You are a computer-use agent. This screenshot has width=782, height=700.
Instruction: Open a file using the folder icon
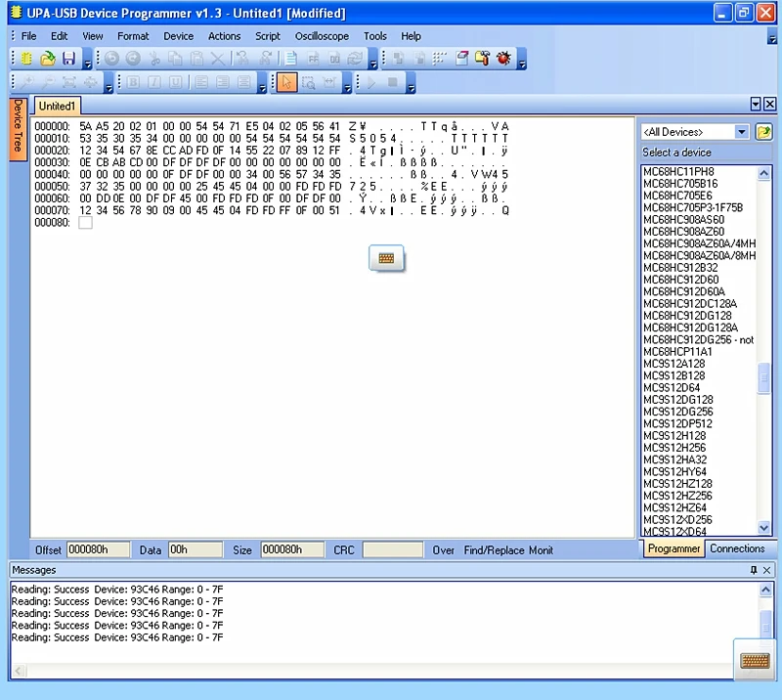point(47,59)
